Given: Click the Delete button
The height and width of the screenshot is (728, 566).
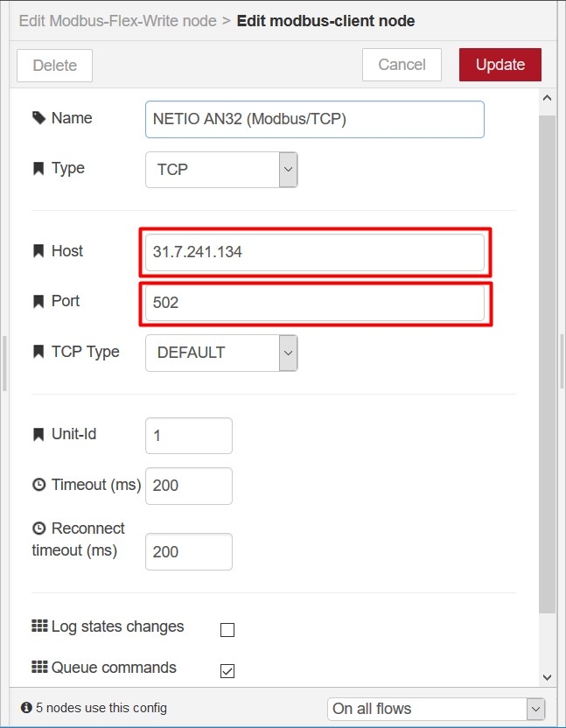Looking at the screenshot, I should pyautogui.click(x=54, y=66).
